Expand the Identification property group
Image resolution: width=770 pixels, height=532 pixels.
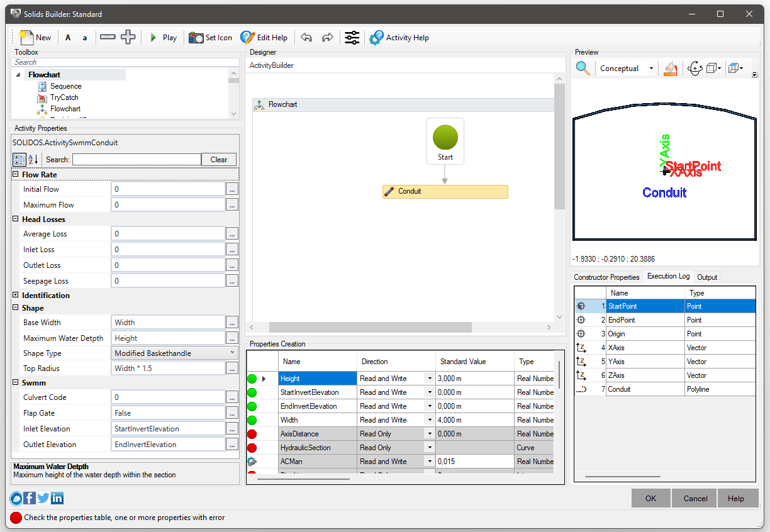click(x=16, y=296)
